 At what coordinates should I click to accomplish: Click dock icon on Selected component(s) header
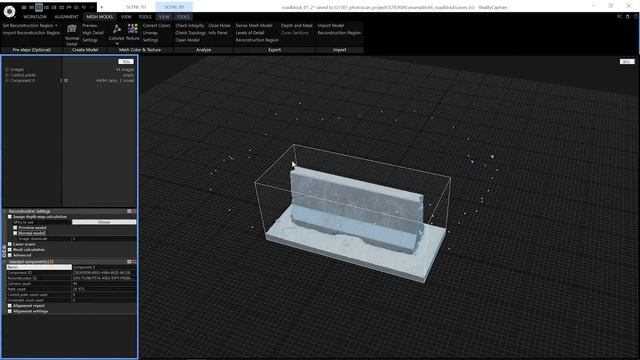[129, 262]
